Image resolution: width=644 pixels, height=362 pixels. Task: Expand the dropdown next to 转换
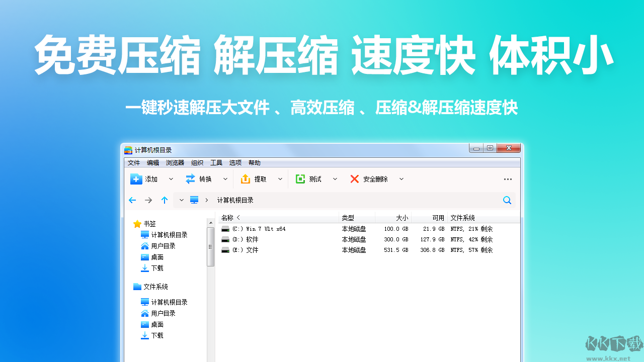(x=225, y=179)
